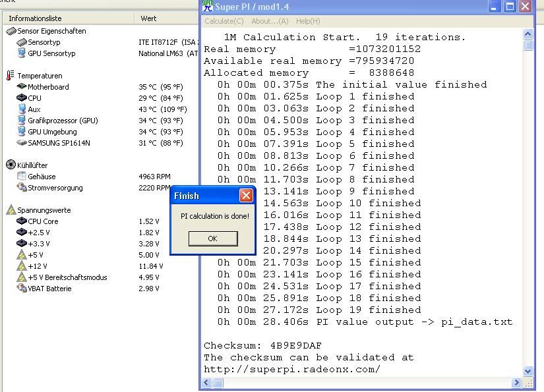Minimize the Super PI window

494,7
